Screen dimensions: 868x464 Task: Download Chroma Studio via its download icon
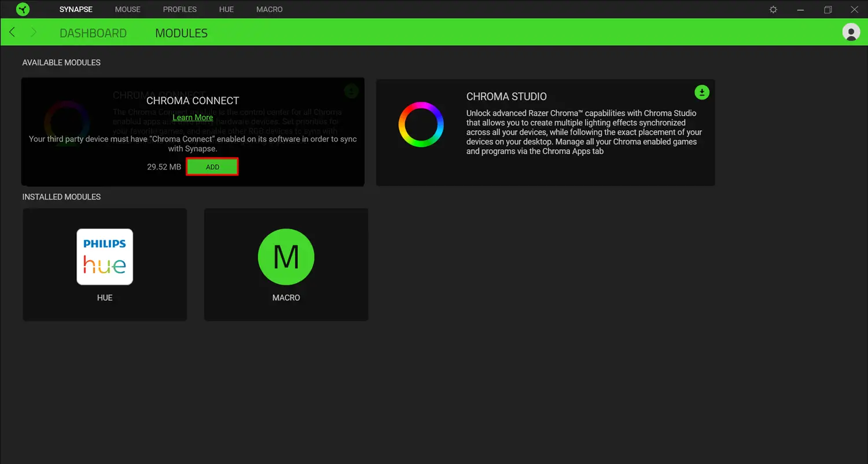coord(701,92)
